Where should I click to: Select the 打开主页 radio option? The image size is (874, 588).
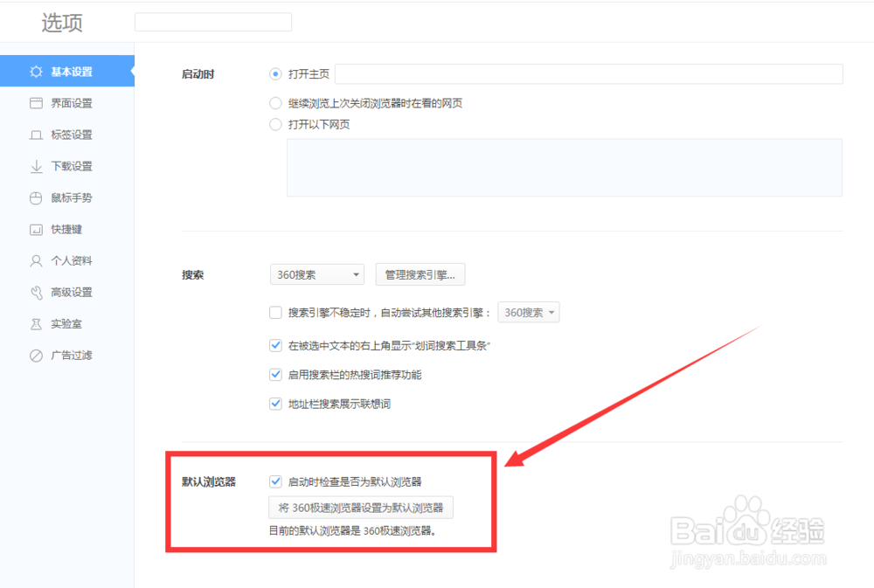275,74
